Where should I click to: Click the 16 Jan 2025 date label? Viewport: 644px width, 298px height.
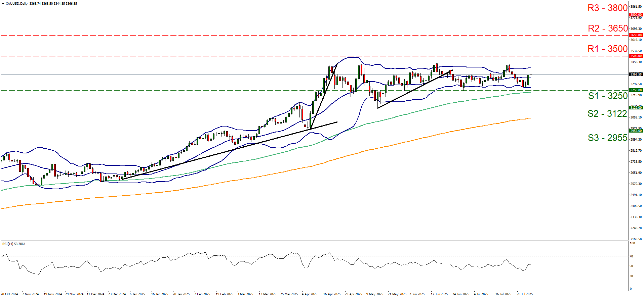pos(160,294)
